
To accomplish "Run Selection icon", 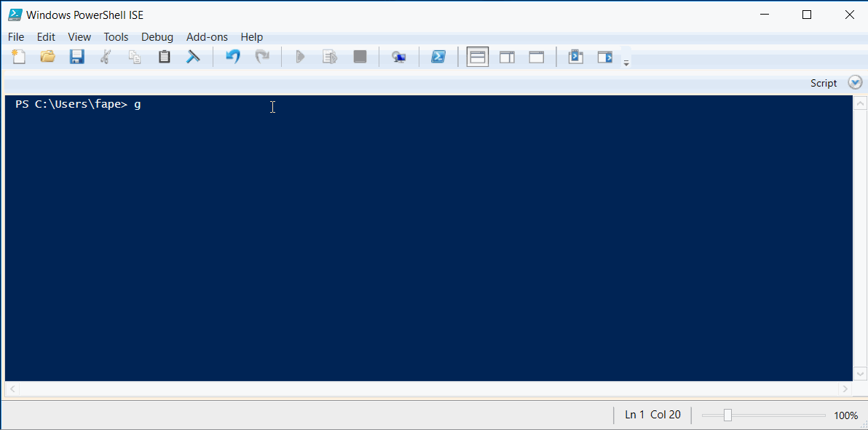I will click(x=330, y=57).
